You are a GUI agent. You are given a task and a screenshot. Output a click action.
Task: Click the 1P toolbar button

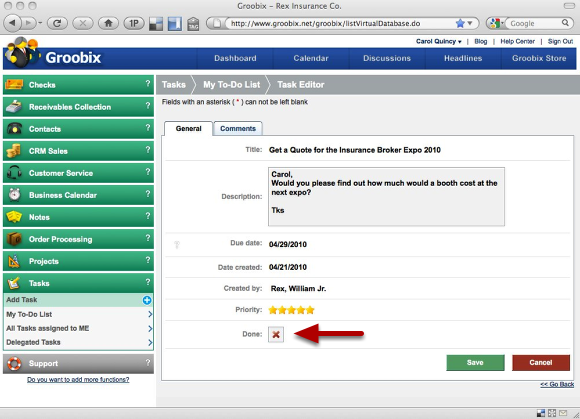[134, 23]
